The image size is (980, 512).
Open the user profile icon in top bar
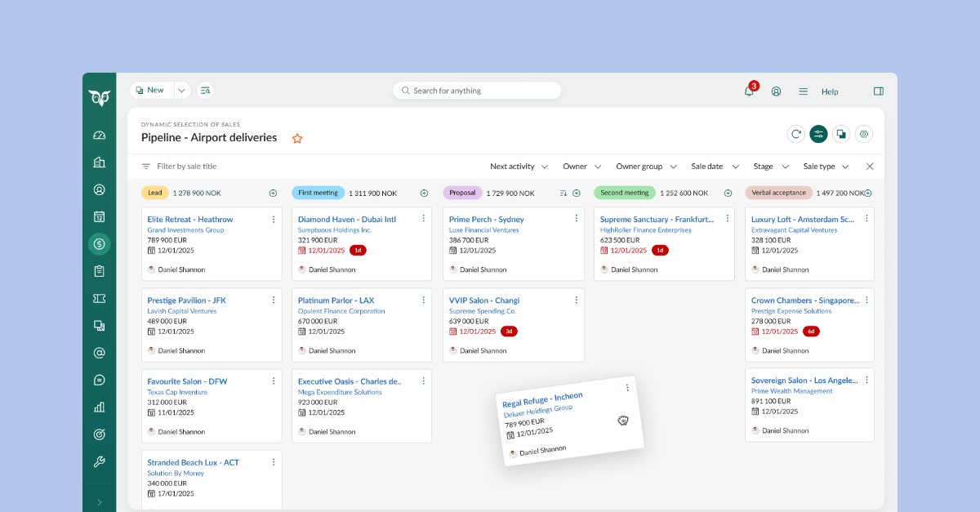(x=776, y=91)
